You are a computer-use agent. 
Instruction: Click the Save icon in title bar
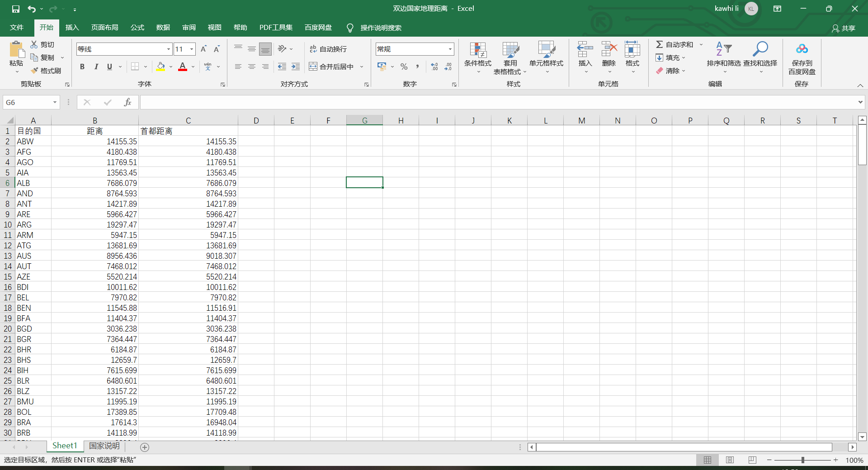click(x=15, y=9)
